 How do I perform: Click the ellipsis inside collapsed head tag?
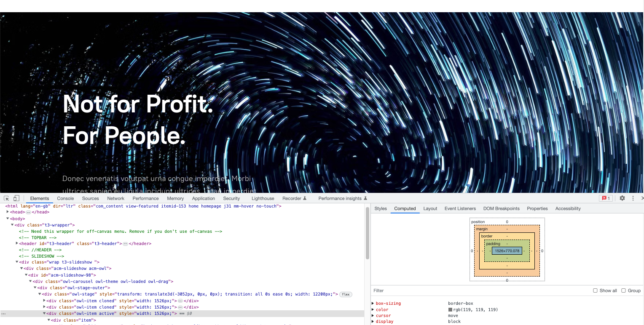(29, 213)
